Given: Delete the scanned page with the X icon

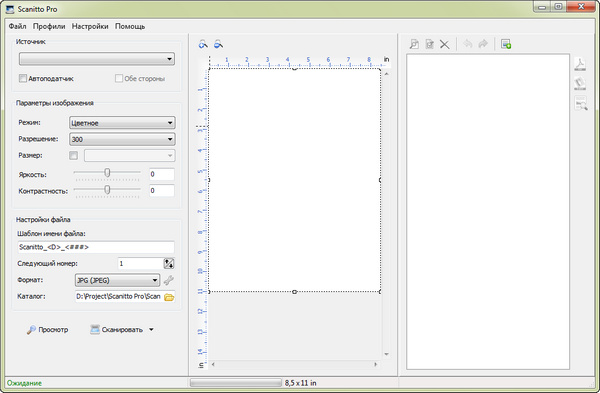Looking at the screenshot, I should tap(445, 44).
